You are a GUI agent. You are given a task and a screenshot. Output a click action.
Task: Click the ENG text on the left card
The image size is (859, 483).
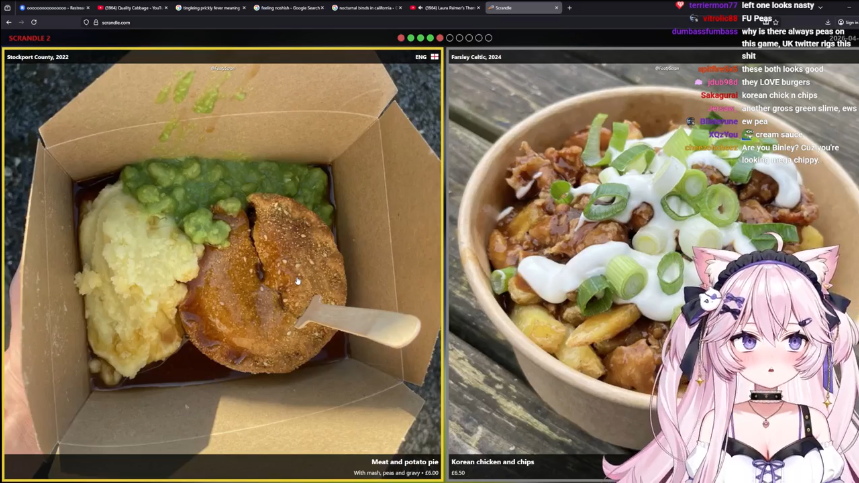click(421, 57)
